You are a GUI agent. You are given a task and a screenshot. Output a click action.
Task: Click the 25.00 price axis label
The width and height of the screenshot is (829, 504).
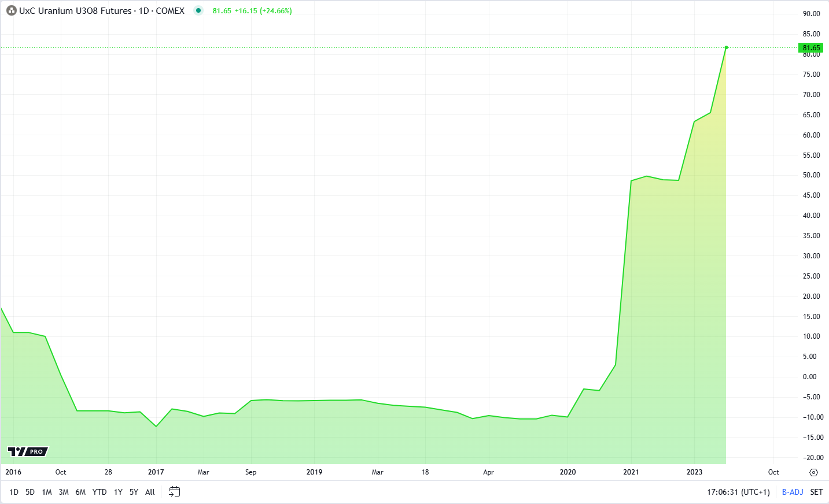point(812,276)
